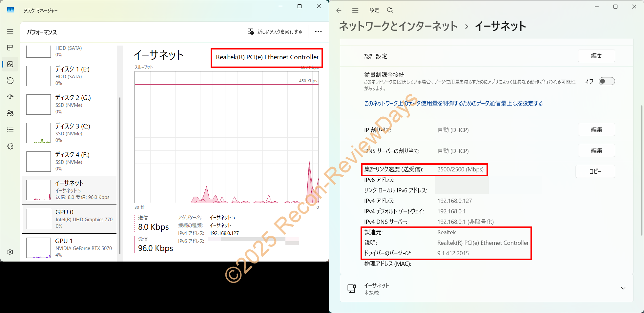The width and height of the screenshot is (644, 313).
Task: Toggle the 従量制課金接続 metered connection switch
Action: coord(607,81)
